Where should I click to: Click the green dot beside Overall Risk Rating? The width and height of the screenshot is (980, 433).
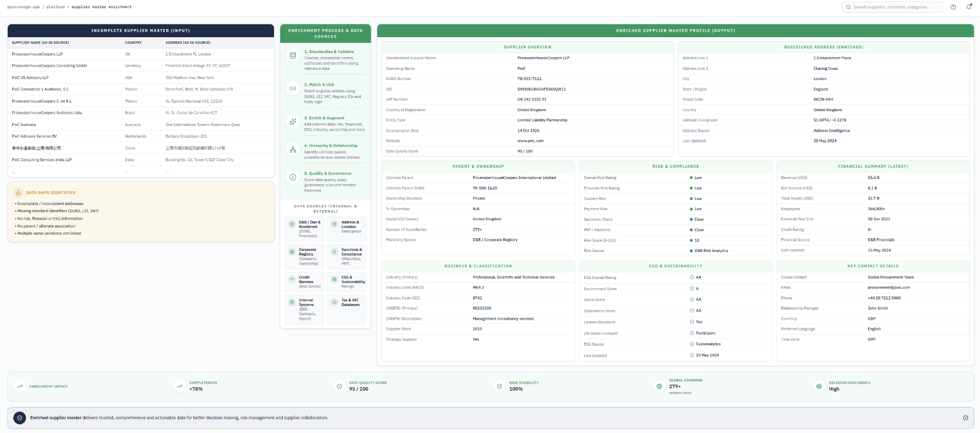click(691, 178)
